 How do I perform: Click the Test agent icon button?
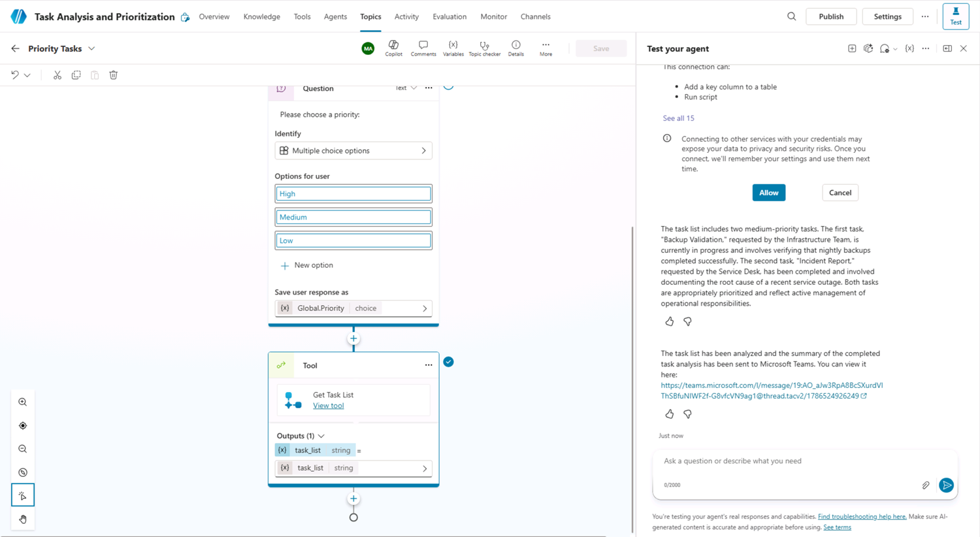(x=955, y=16)
